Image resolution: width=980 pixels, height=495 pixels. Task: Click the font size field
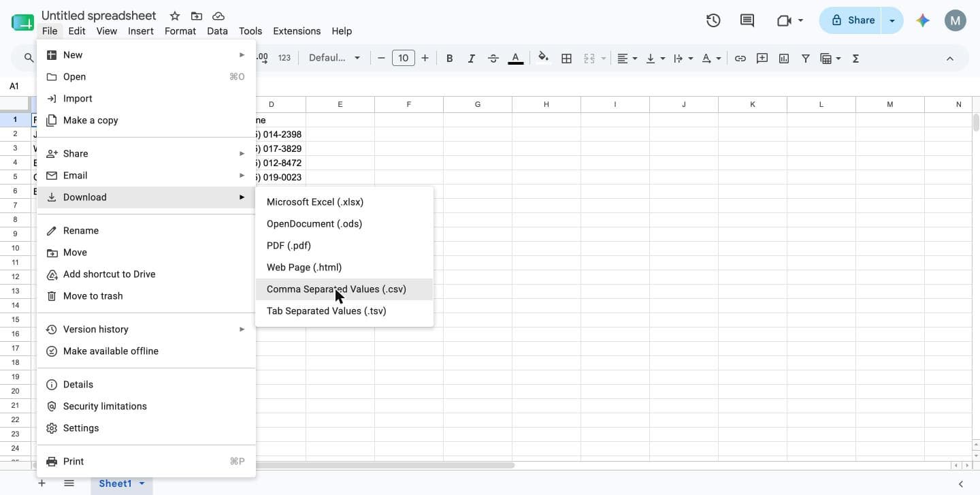coord(403,59)
